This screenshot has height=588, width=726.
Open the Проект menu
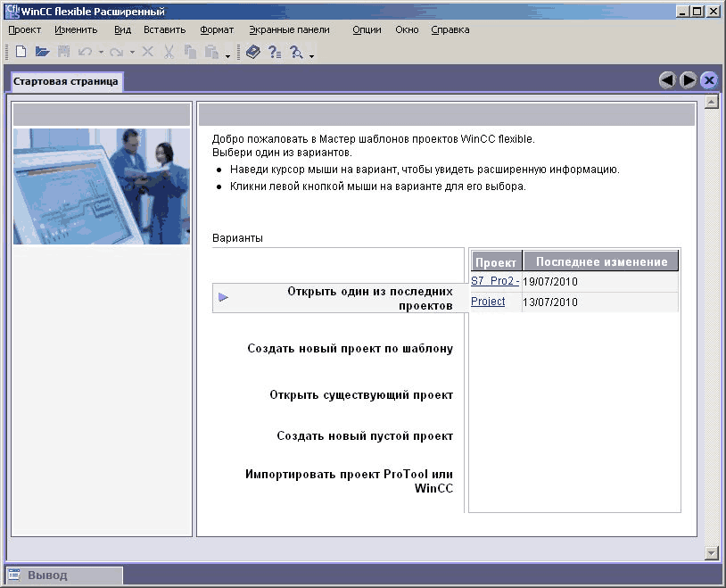tap(25, 29)
